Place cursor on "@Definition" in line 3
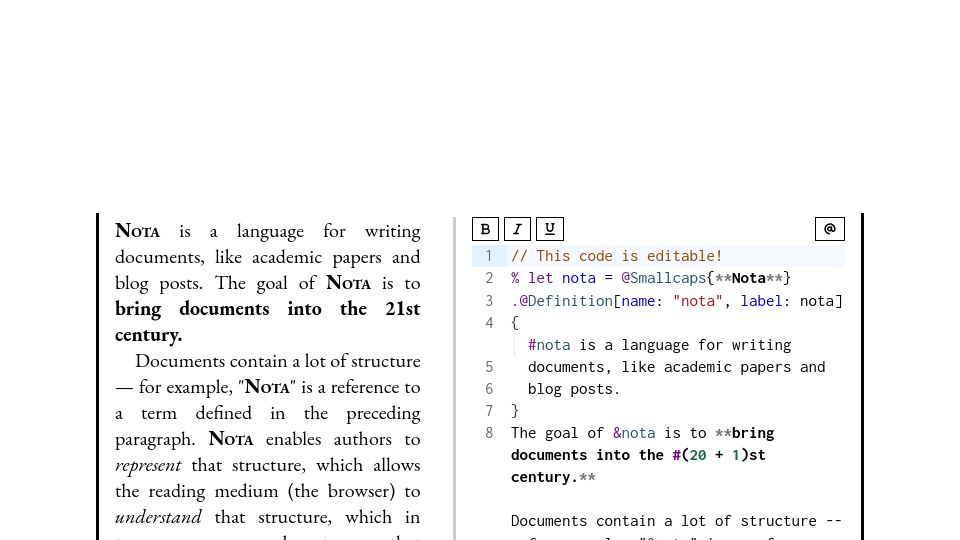Viewport: 960px width, 540px height. coord(566,301)
